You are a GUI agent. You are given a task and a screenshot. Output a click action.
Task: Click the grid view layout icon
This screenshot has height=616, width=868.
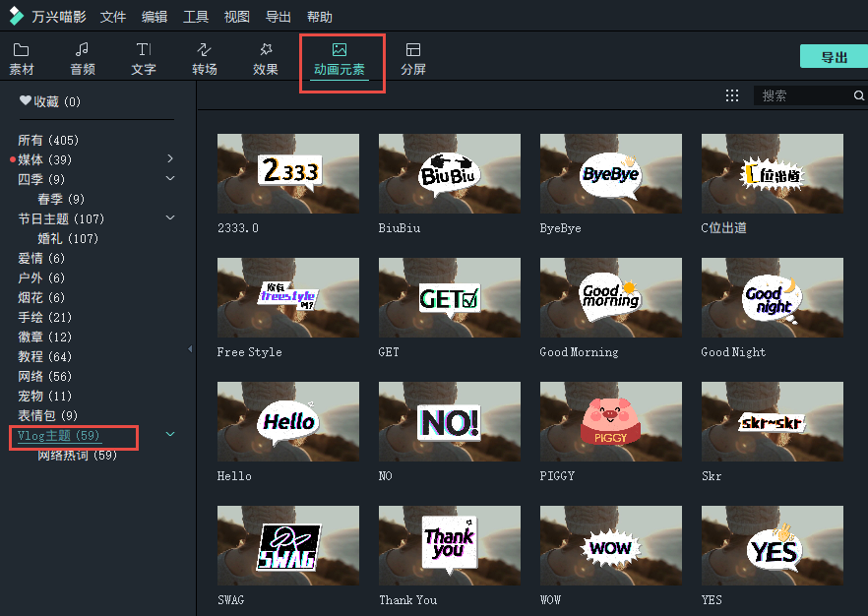pyautogui.click(x=731, y=95)
